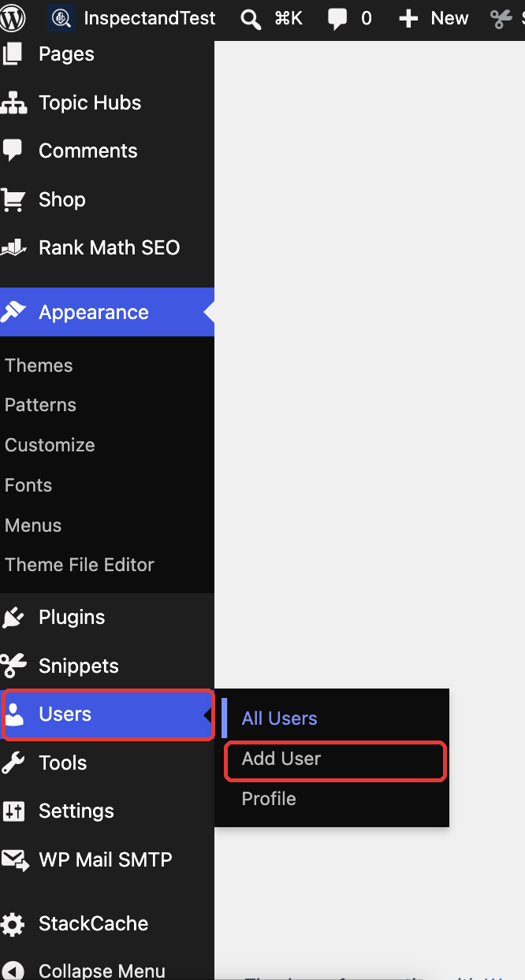The height and width of the screenshot is (980, 525).
Task: Open the New content menu
Action: click(x=449, y=18)
